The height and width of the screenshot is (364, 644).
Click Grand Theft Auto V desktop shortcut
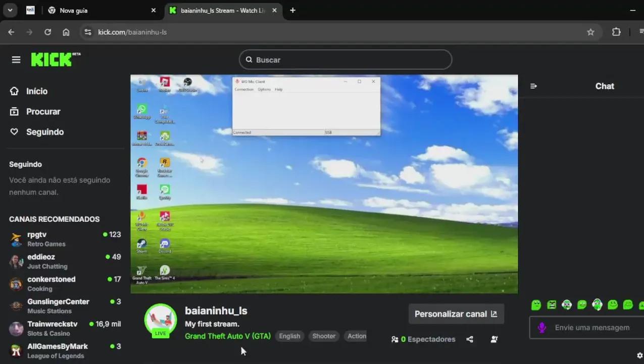(x=142, y=275)
